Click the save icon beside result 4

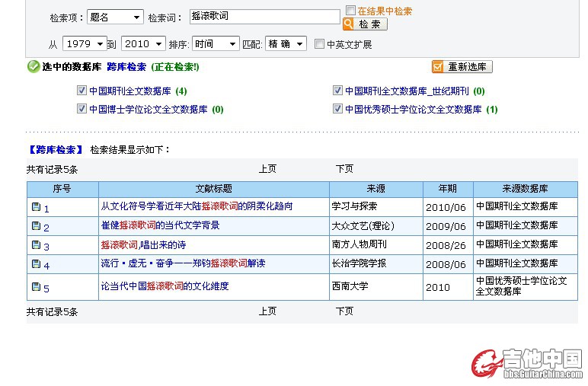click(x=36, y=264)
